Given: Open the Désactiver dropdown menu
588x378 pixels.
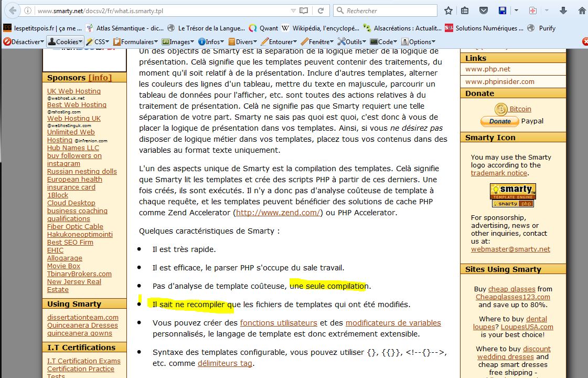Looking at the screenshot, I should pyautogui.click(x=23, y=41).
